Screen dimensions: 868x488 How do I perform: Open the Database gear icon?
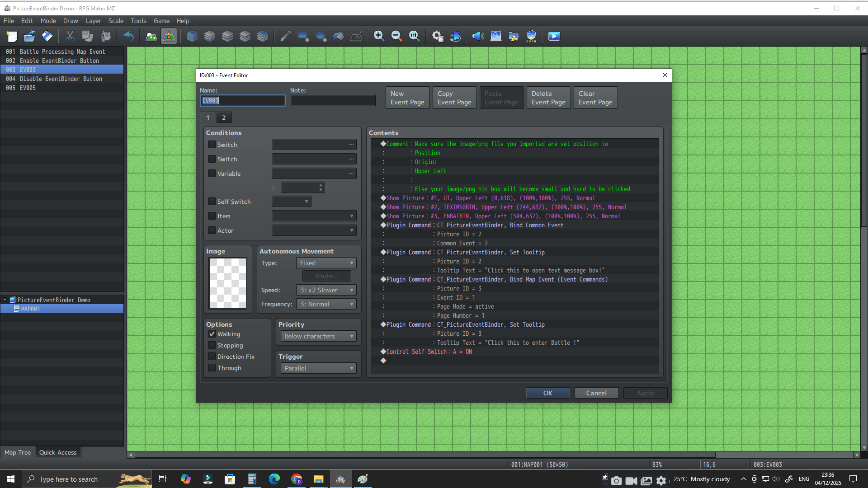[x=437, y=36]
